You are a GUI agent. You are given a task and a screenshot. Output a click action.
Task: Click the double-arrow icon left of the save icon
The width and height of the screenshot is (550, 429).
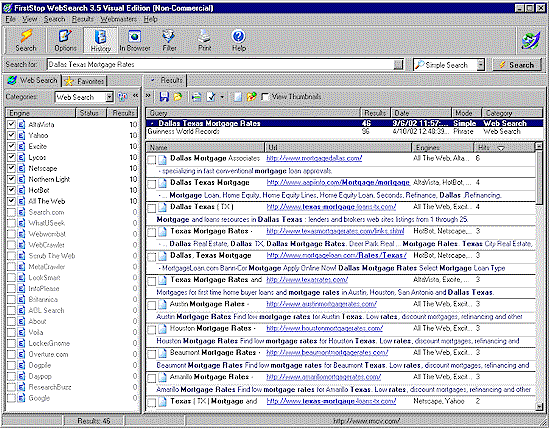[148, 95]
